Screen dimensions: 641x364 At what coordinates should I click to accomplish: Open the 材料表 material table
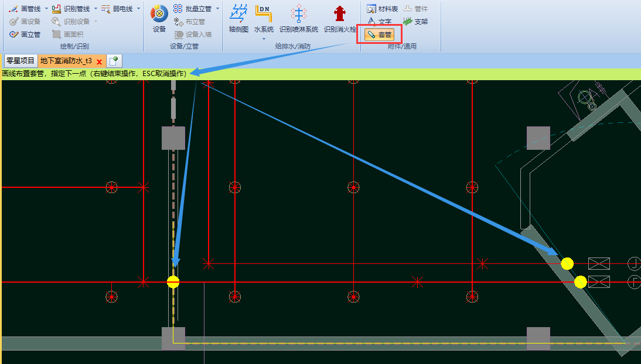point(382,9)
